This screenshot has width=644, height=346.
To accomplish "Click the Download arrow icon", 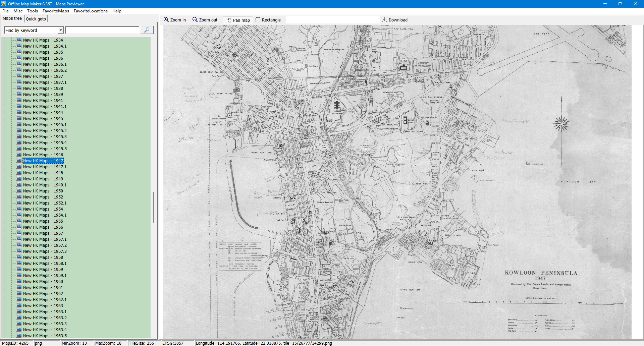I will [x=385, y=20].
